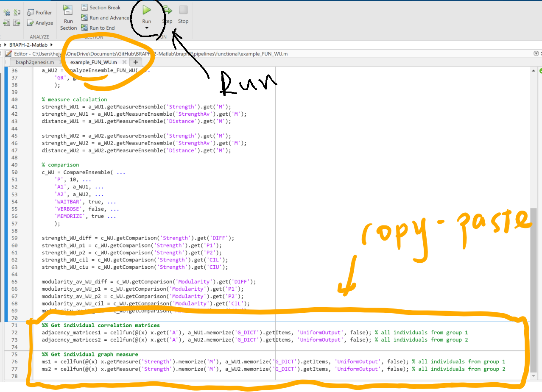Viewport: 542px width, 392px height.
Task: Switch to the braph2genesis.m tab
Action: pyautogui.click(x=35, y=62)
